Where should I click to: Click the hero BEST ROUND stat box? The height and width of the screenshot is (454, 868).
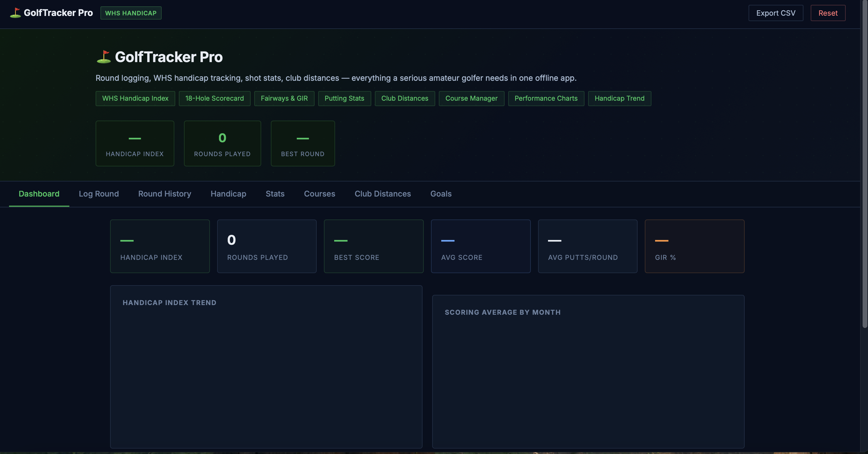[303, 143]
